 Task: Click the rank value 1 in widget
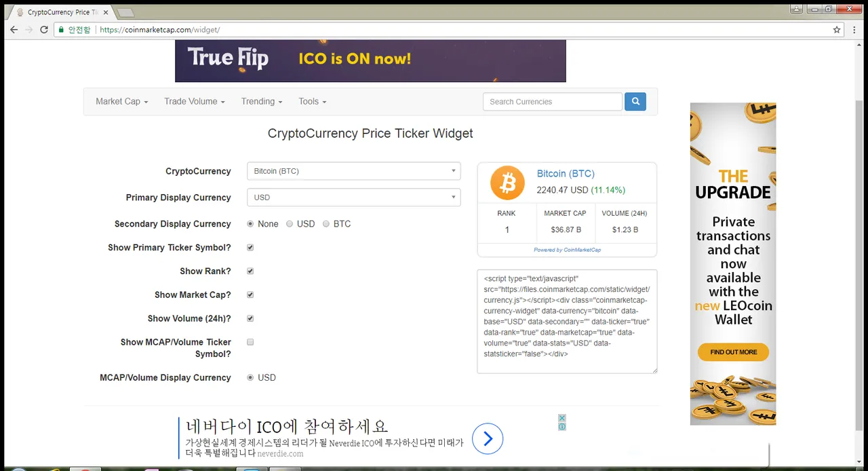pyautogui.click(x=507, y=230)
